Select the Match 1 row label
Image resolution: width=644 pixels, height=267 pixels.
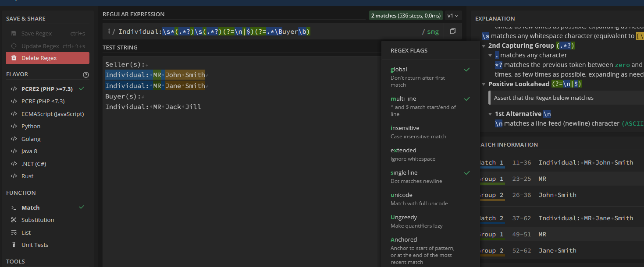pos(492,162)
